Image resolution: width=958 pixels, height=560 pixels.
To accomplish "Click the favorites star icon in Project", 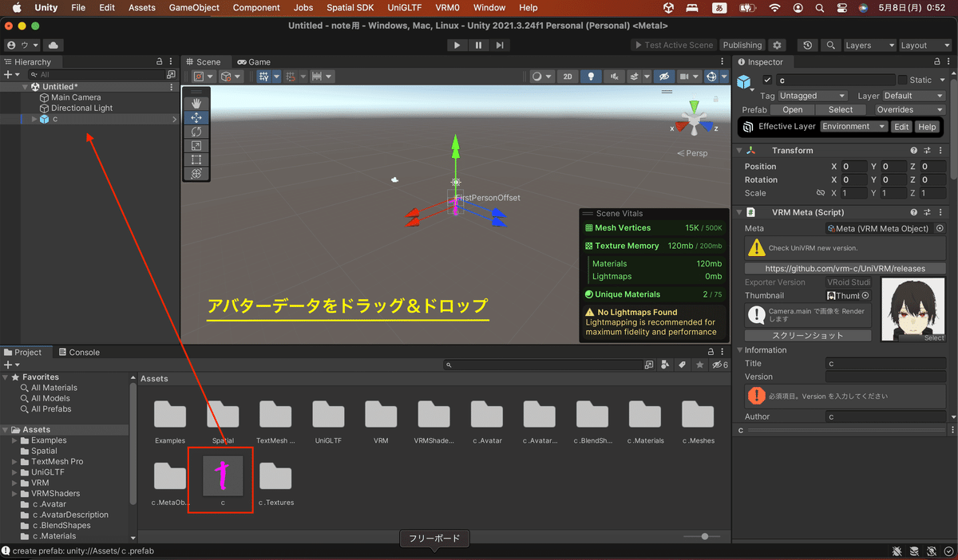I will coord(700,365).
